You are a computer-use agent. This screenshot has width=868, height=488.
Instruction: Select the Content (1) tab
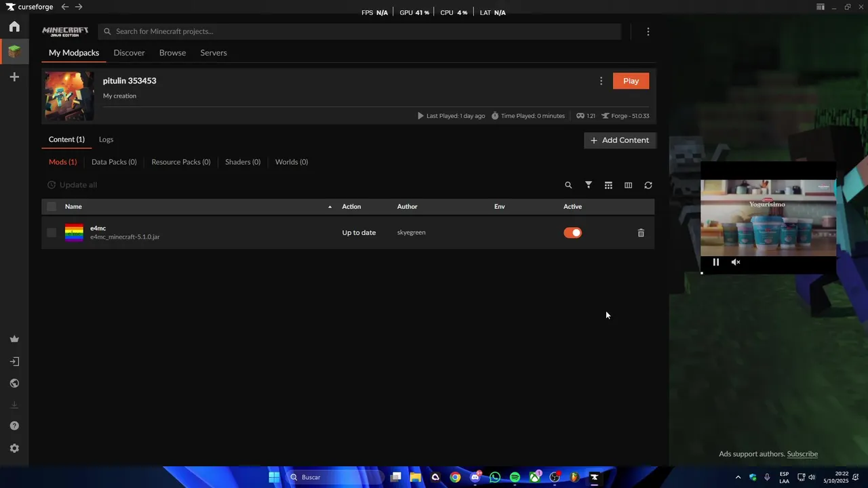click(66, 140)
